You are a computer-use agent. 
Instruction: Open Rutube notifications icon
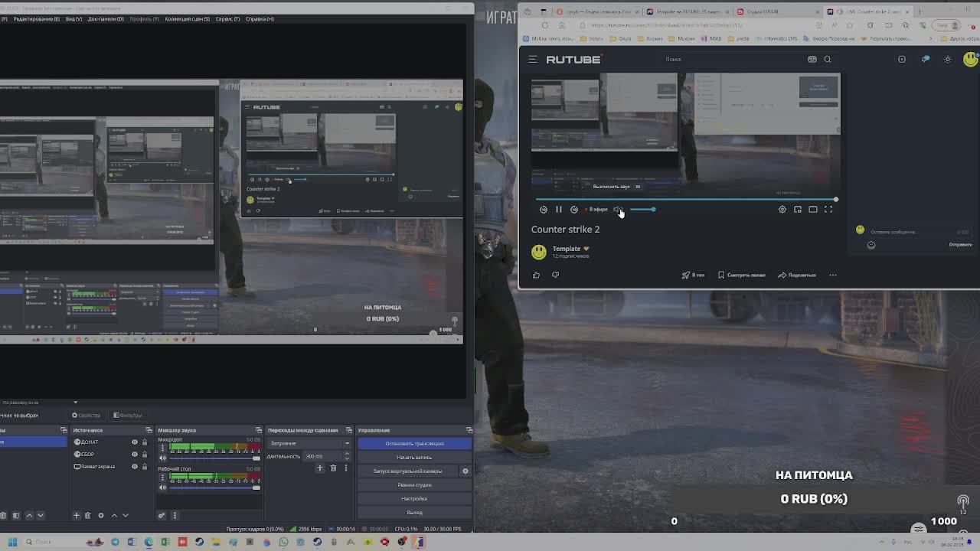[x=925, y=59]
